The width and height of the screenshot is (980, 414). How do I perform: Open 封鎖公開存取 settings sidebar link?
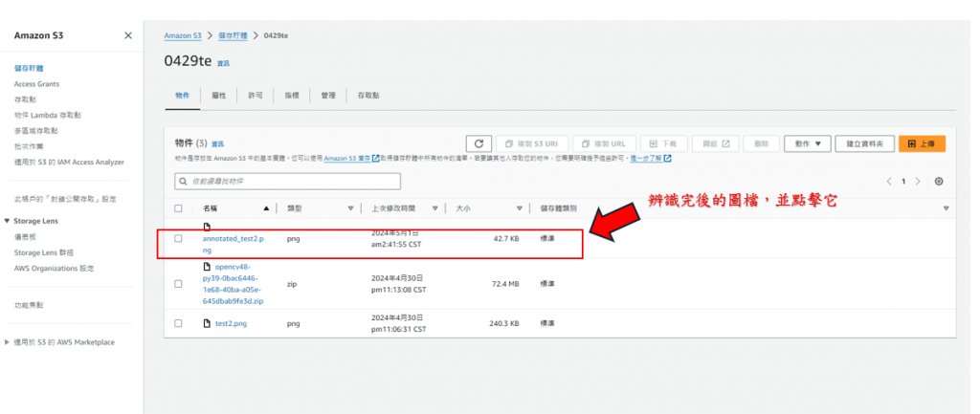tap(65, 199)
